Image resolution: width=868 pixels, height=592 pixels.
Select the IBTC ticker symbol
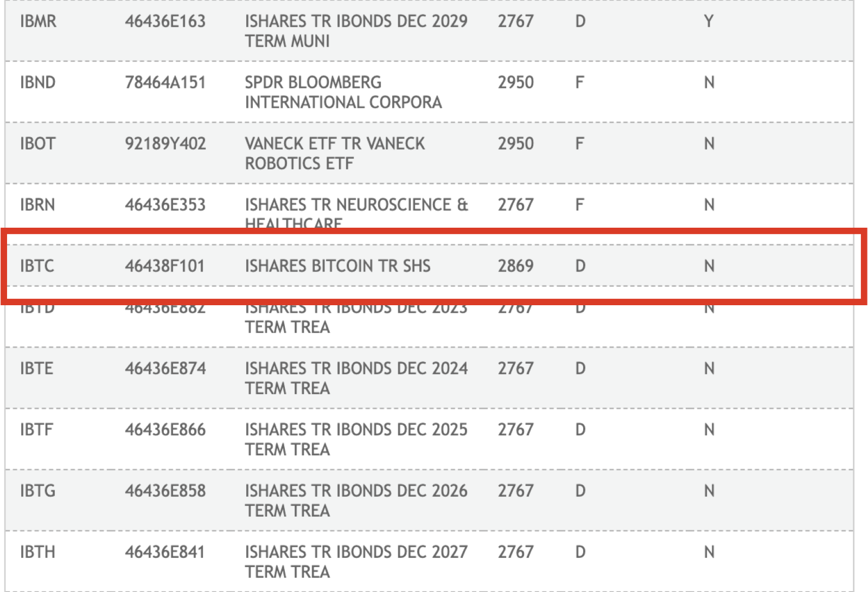coord(37,266)
